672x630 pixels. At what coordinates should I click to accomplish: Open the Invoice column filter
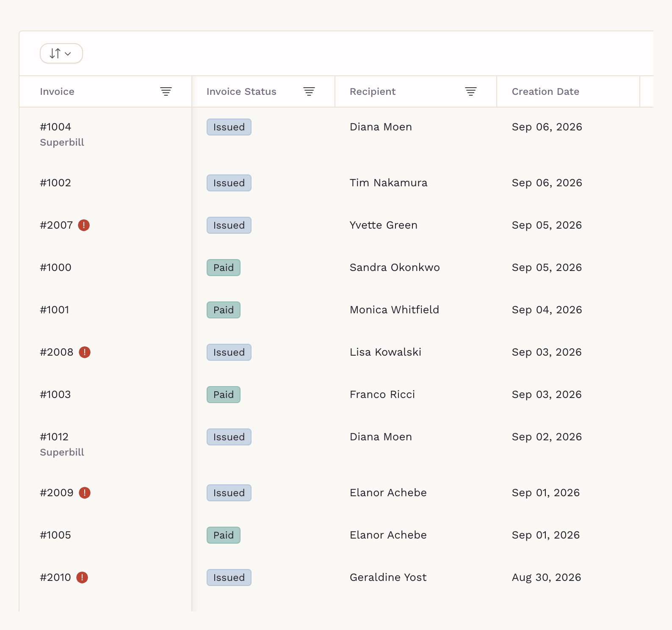coord(166,91)
